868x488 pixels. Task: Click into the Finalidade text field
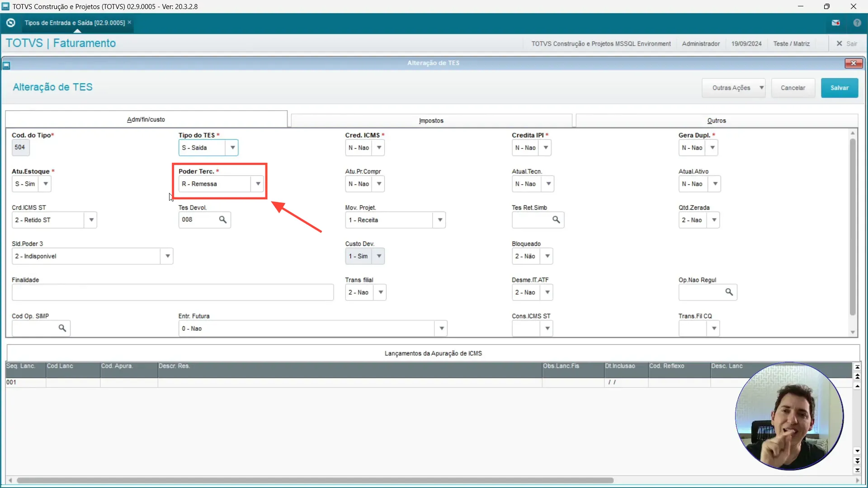[x=172, y=292]
